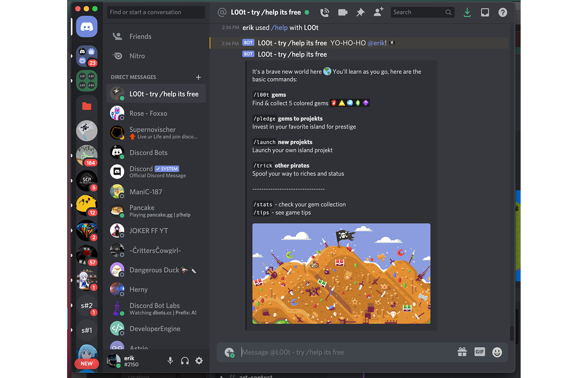Image resolution: width=588 pixels, height=378 pixels.
Task: Click the message scrollbar
Action: click(512, 333)
